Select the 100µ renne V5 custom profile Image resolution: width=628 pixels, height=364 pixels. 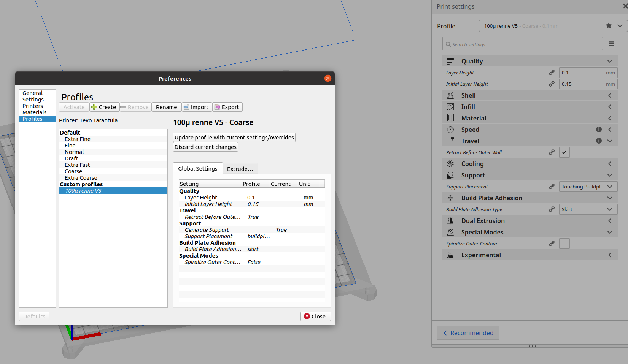tap(113, 191)
